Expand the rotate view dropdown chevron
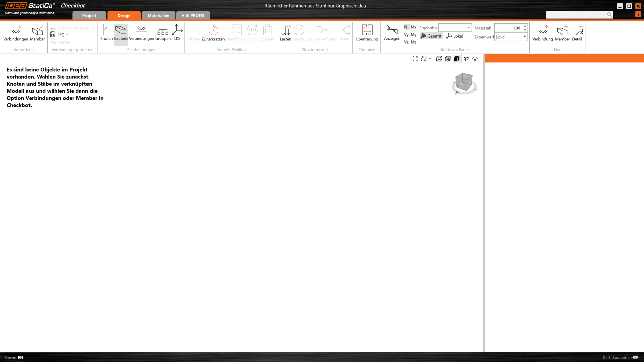This screenshot has width=644, height=362. click(x=430, y=59)
